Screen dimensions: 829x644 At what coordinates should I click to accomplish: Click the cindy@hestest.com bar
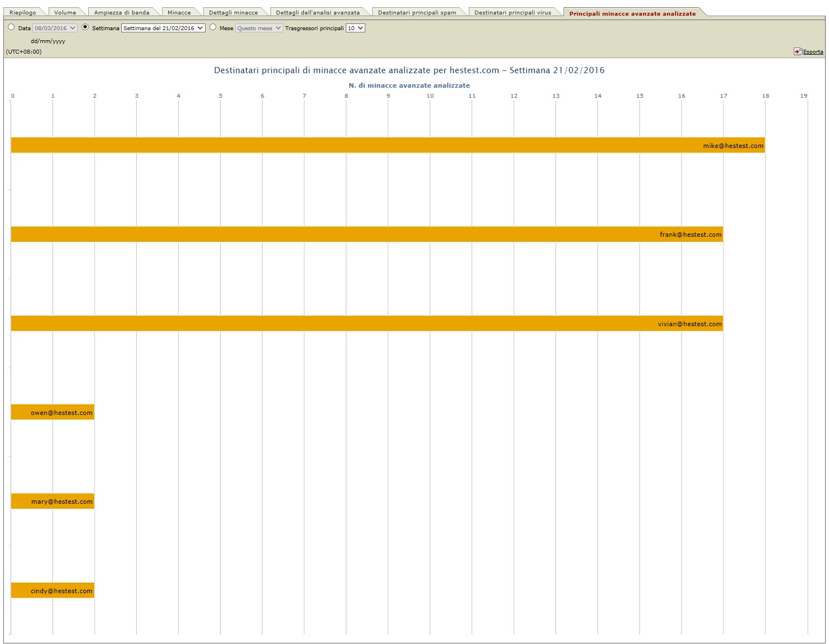coord(53,590)
